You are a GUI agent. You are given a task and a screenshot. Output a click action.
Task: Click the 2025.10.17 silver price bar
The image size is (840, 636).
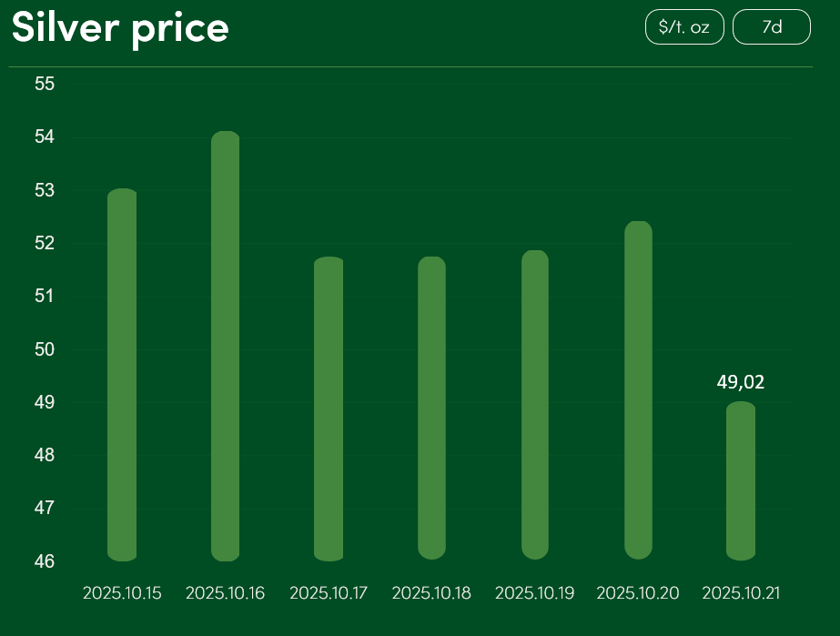[329, 409]
